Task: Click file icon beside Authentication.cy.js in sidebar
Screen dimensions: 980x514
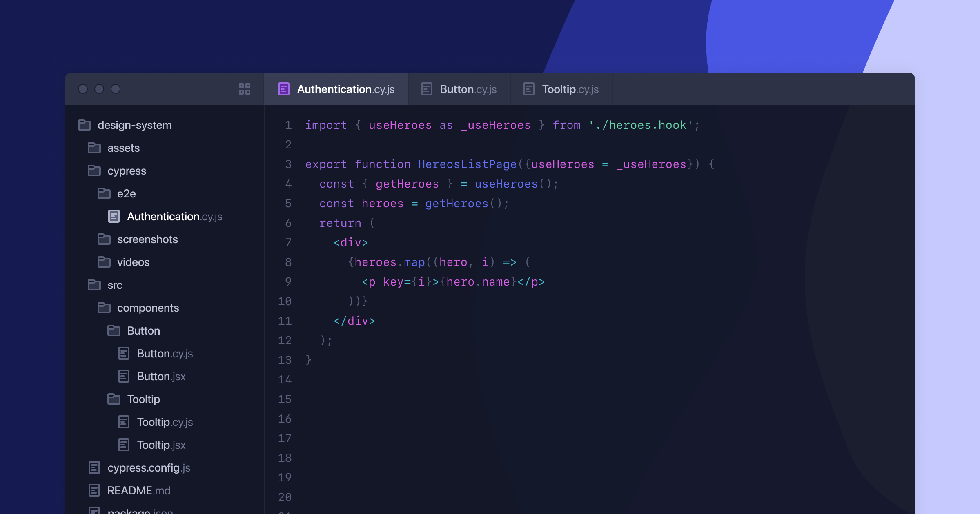Action: pos(114,216)
